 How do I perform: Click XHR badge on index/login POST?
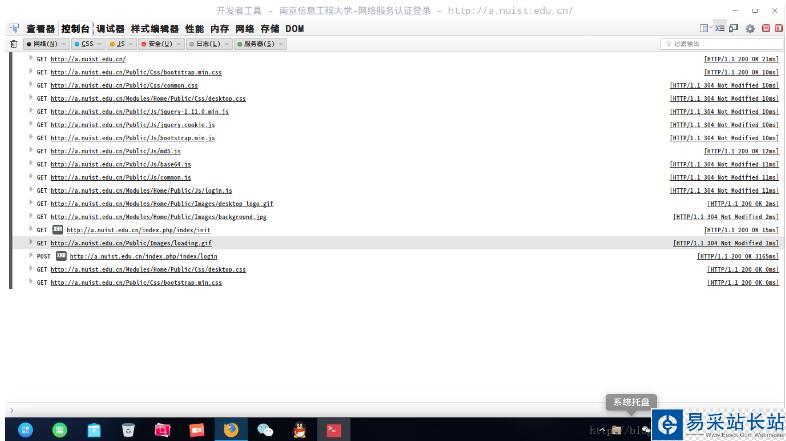pos(61,256)
